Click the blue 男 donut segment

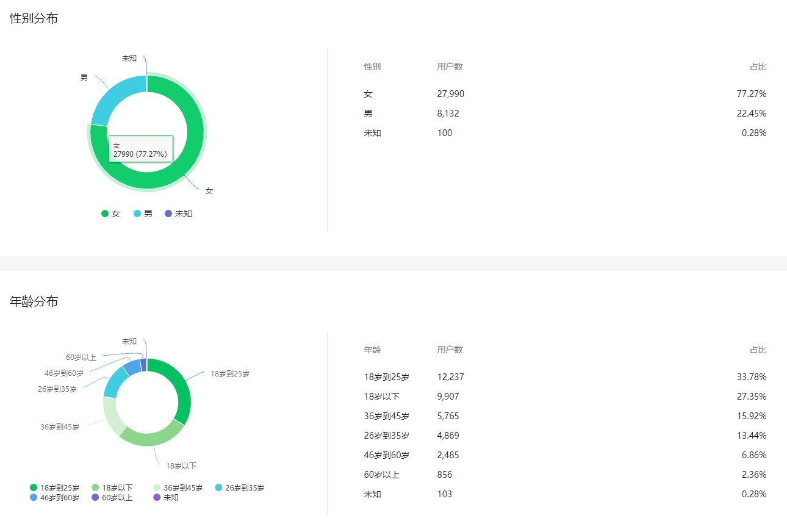tap(115, 98)
